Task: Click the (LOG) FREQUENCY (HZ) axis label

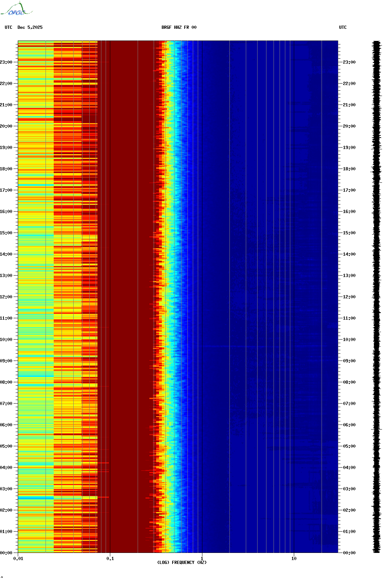Action: coord(182,563)
